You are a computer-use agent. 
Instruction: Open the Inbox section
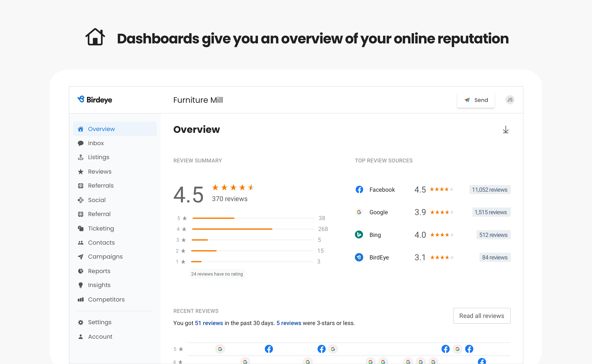[x=95, y=143]
